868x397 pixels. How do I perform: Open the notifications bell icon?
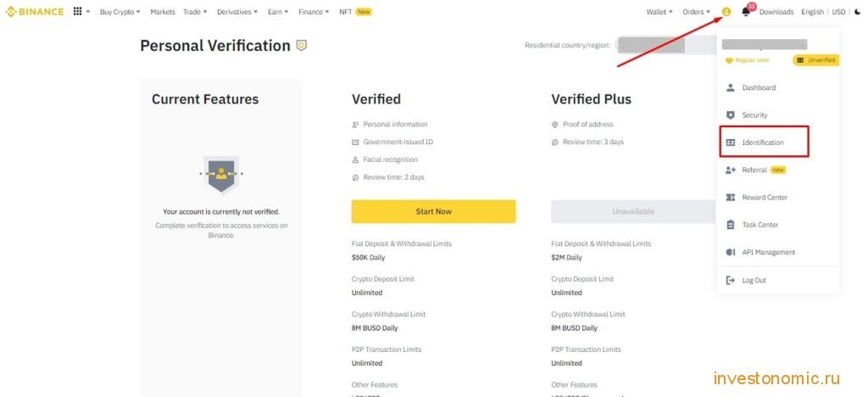tap(746, 12)
